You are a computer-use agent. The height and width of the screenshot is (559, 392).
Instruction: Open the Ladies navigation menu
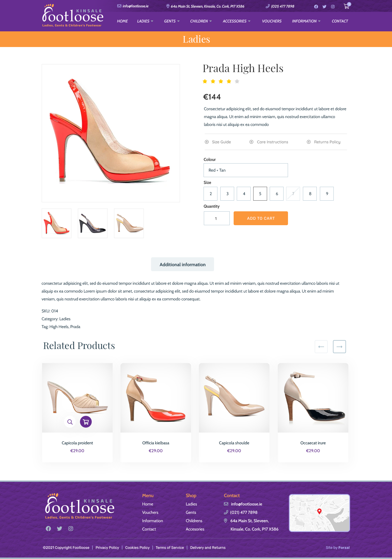tap(145, 21)
